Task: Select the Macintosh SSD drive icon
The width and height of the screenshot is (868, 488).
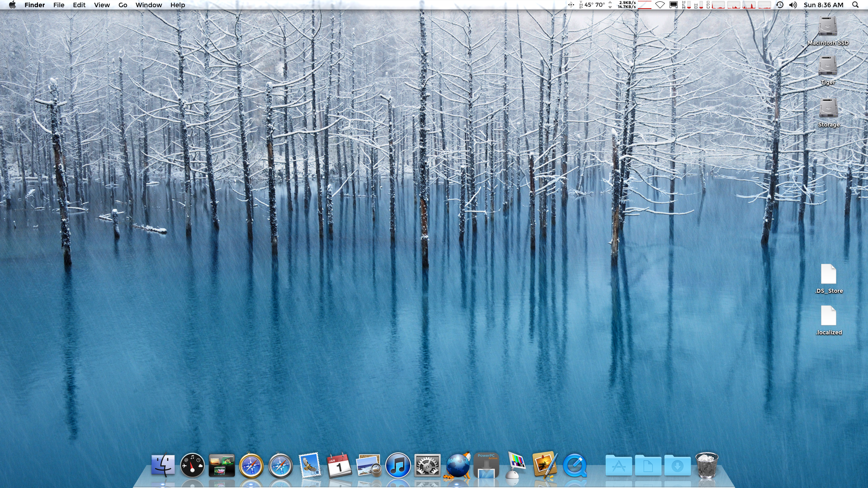Action: pos(828,26)
